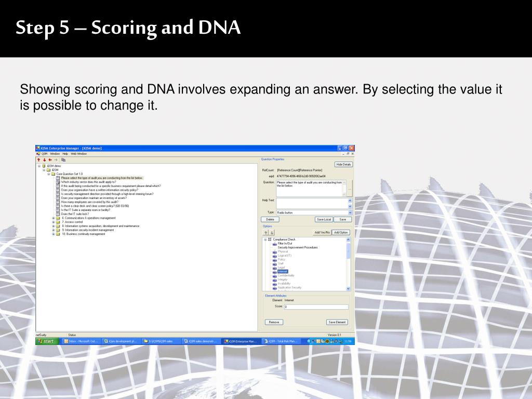Click the red left arrow toolbar icon
This screenshot has width=532, height=399.
click(x=50, y=160)
